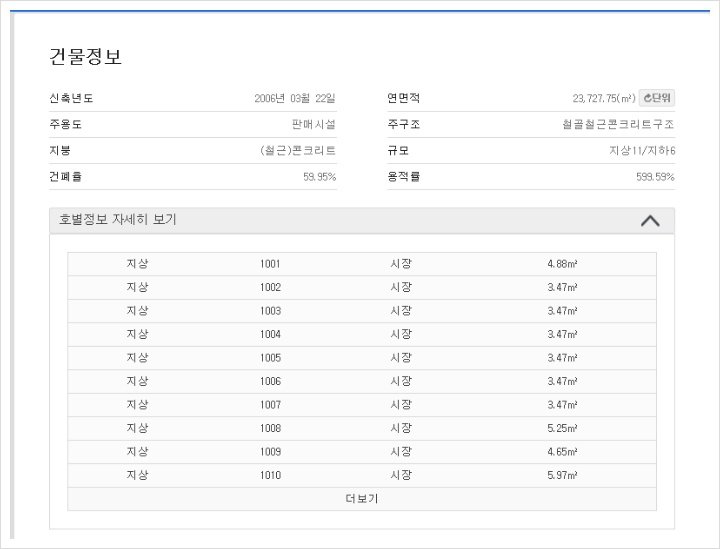Choose the row for unit 1007

tap(270, 405)
